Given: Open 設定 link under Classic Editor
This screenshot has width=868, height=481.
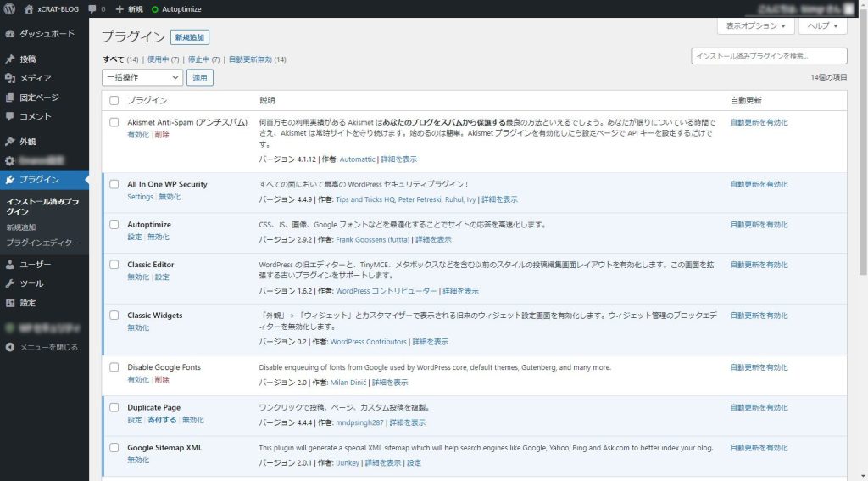Looking at the screenshot, I should pyautogui.click(x=162, y=277).
